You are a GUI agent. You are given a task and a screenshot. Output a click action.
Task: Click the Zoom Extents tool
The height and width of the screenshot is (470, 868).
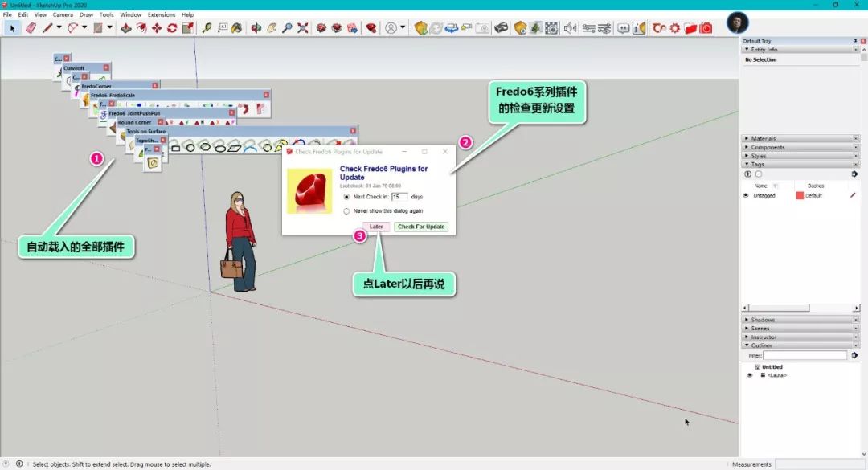302,27
